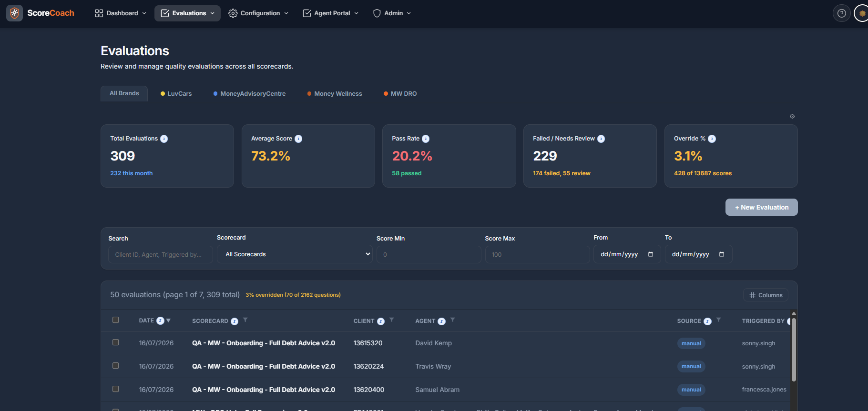Screen dimensions: 868x411
Task: Tick checkbox for Samuel Abram row
Action: 115,389
